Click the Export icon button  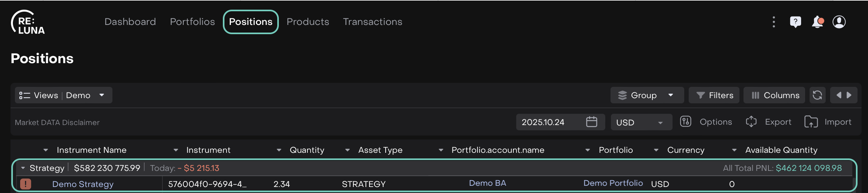click(x=751, y=122)
